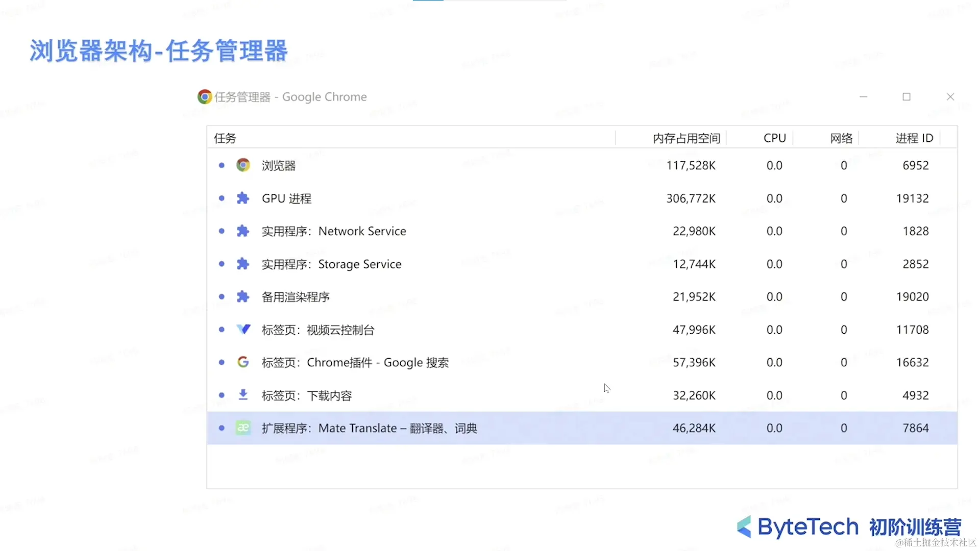Viewport: 980px width, 551px height.
Task: Sort the list by CPU column header
Action: coord(774,138)
